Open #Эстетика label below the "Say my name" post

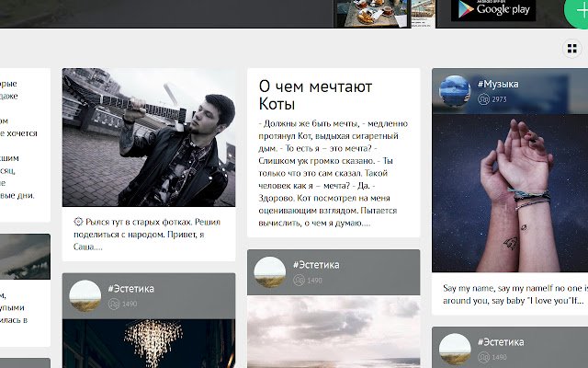(501, 342)
